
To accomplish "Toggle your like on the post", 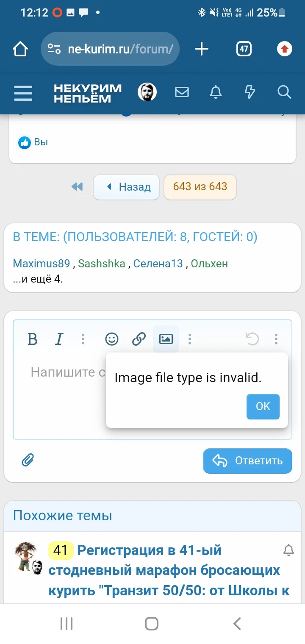I will (x=25, y=142).
